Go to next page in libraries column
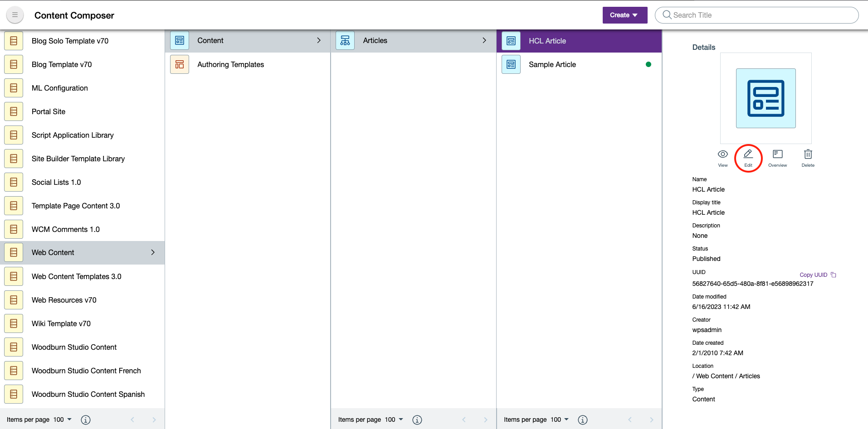868x429 pixels. tap(154, 420)
